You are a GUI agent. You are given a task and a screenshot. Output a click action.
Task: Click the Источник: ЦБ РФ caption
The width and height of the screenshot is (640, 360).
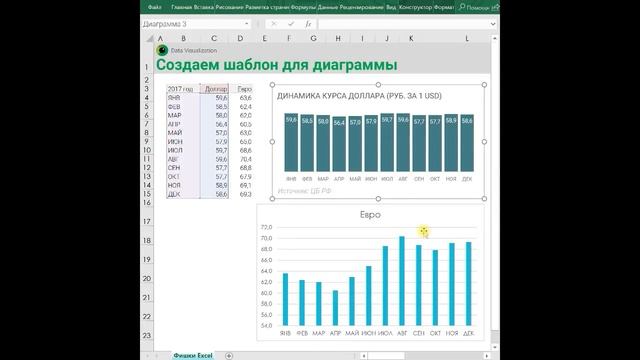point(304,191)
